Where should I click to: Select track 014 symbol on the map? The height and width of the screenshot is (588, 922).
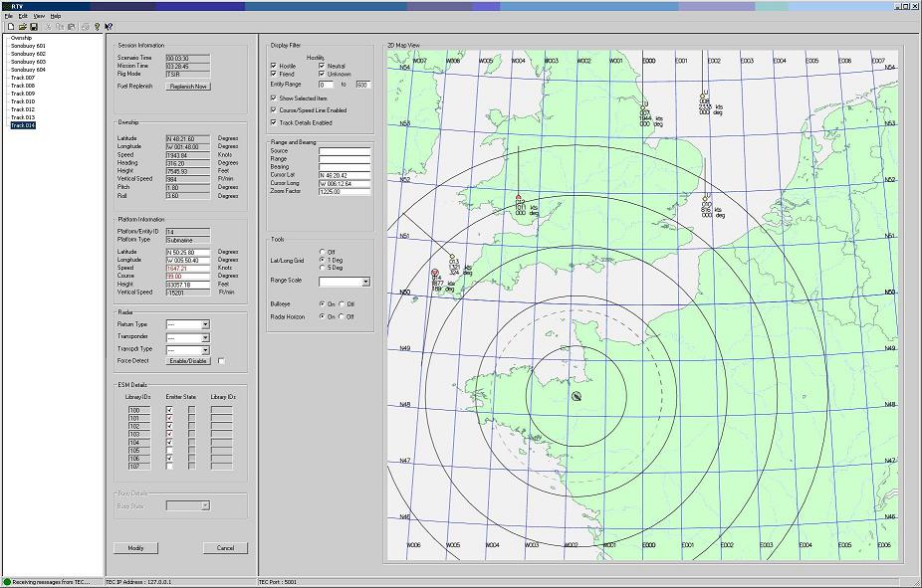pos(435,273)
